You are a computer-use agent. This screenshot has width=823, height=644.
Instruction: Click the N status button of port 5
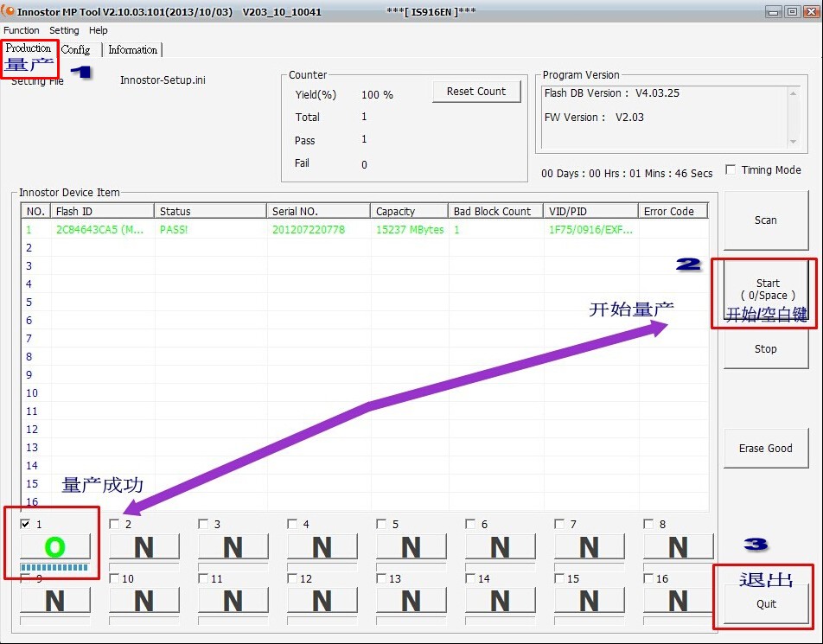coord(411,547)
